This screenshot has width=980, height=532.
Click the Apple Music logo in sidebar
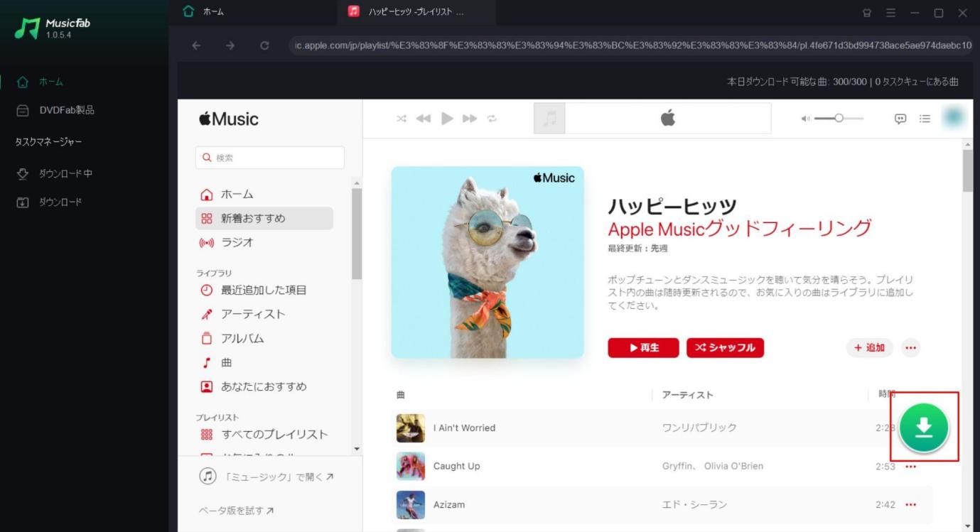click(x=229, y=119)
